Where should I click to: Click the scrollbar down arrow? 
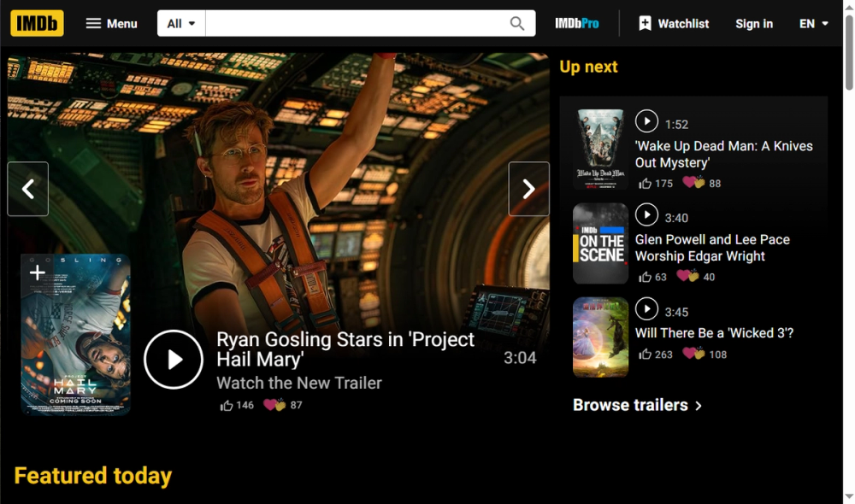pyautogui.click(x=849, y=496)
